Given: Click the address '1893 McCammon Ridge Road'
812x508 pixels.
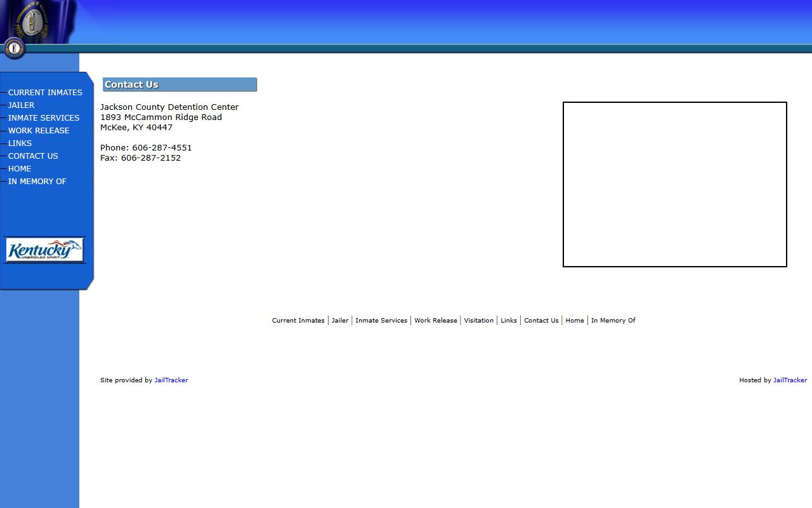Looking at the screenshot, I should [x=161, y=117].
